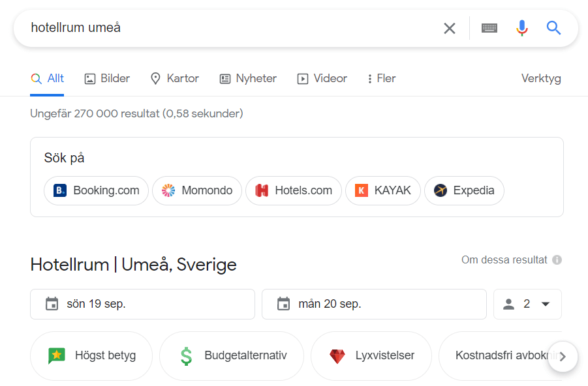Expand the Fler search options menu
Viewport: 588px width, 386px height.
(382, 79)
